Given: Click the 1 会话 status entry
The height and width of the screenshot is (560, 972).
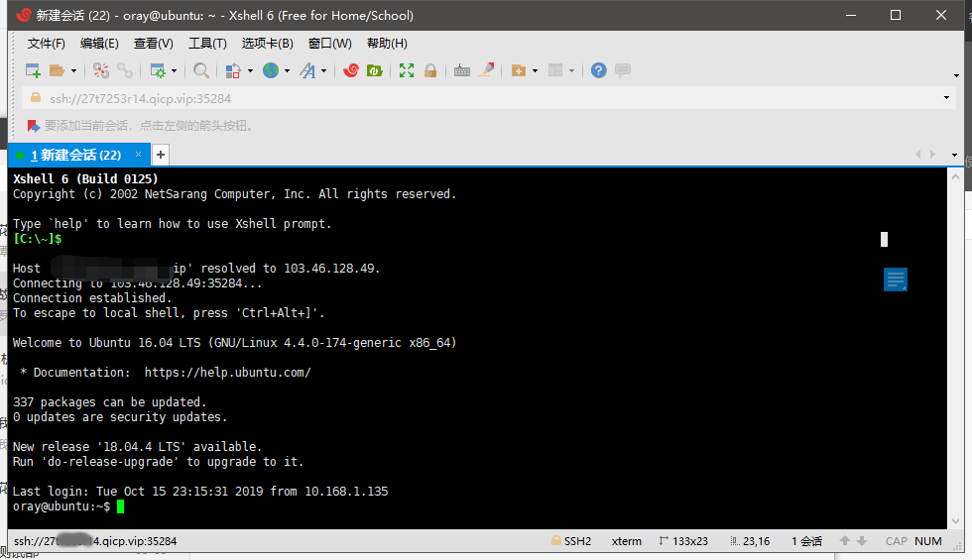Looking at the screenshot, I should point(806,541).
